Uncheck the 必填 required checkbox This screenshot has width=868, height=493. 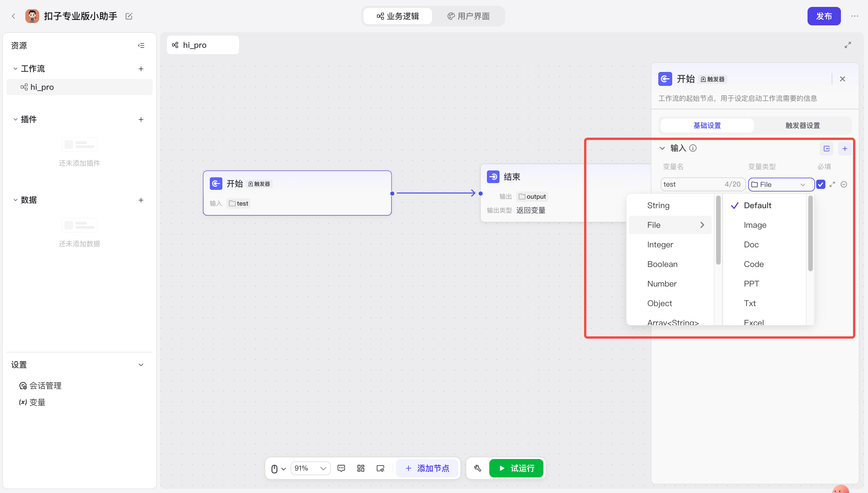[x=820, y=184]
